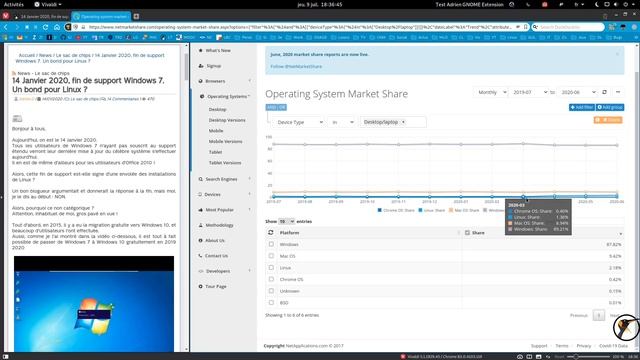The height and width of the screenshot is (360, 640).
Task: Go to the browser home page
Action: (57, 27)
